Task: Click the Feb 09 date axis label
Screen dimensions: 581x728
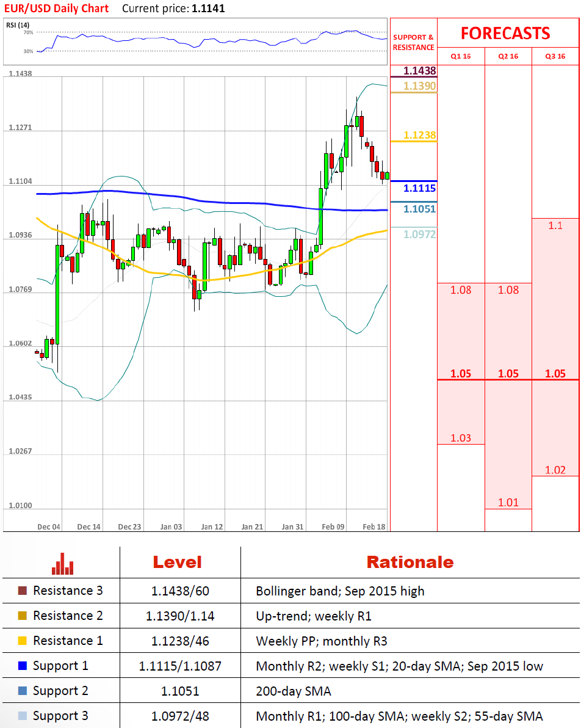Action: point(333,527)
